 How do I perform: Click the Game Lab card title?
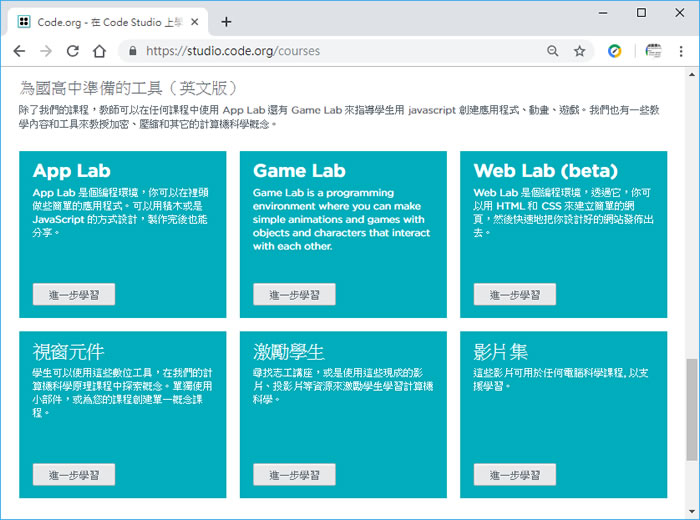299,171
